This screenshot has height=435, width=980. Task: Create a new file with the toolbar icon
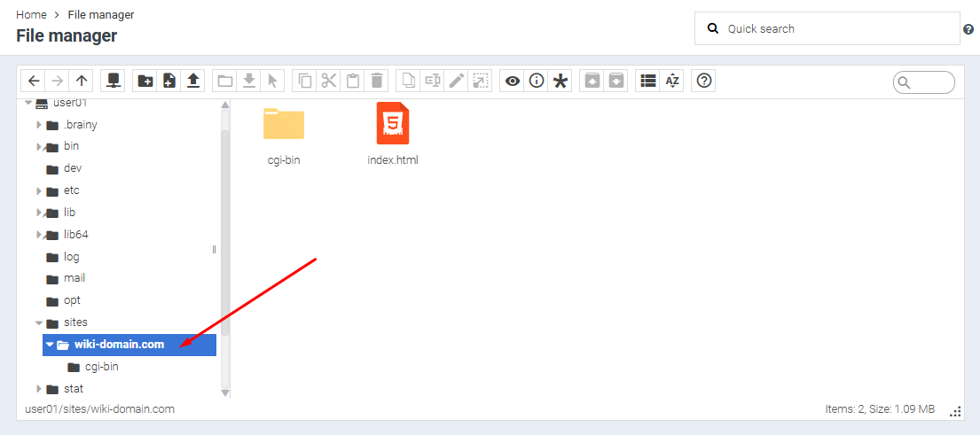point(169,81)
